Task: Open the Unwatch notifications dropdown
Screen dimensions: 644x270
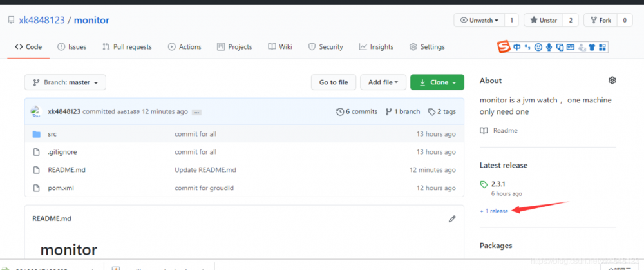Action: click(480, 20)
